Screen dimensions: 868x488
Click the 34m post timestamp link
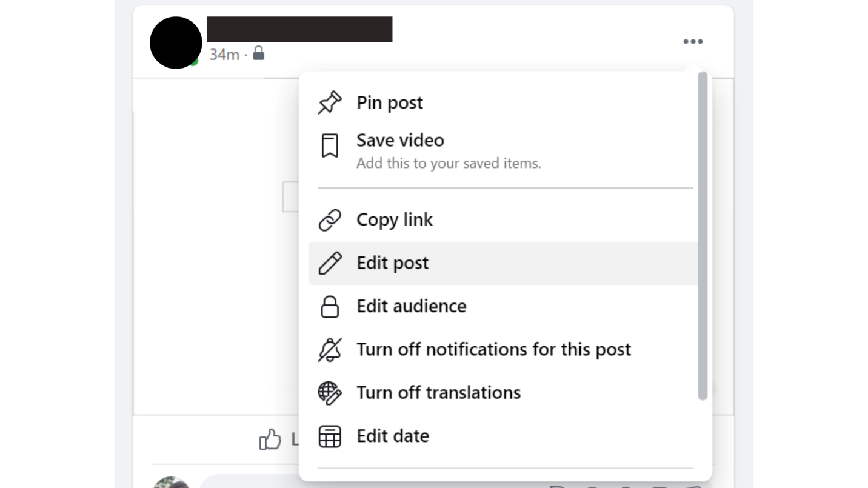point(224,55)
